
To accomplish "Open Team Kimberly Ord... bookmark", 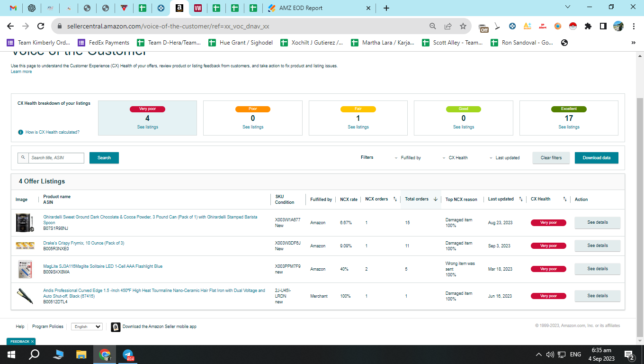I will click(x=38, y=43).
